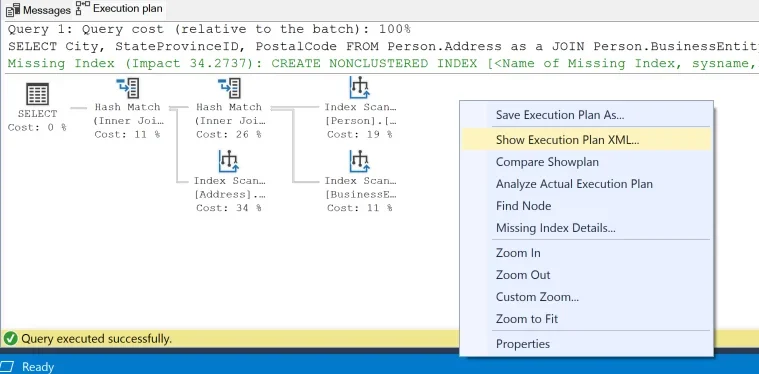Switch to the Messages tab
This screenshot has height=374, width=759.
(x=38, y=10)
